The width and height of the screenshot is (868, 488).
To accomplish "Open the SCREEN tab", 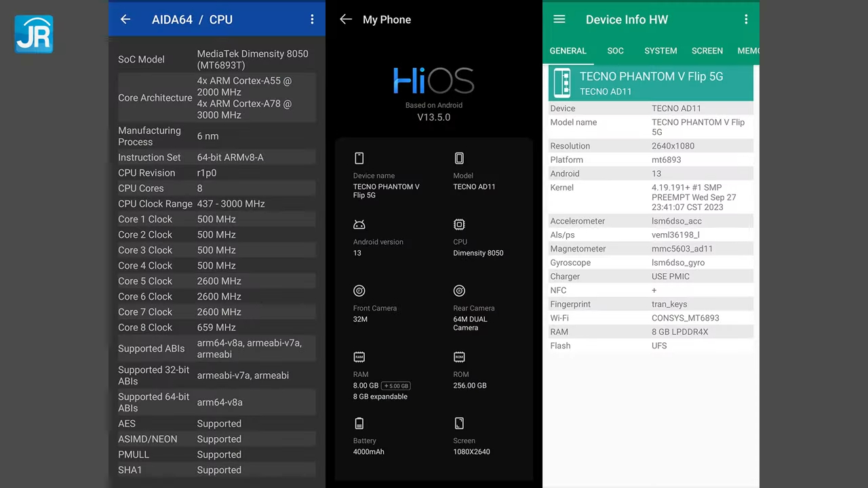I will pyautogui.click(x=707, y=51).
